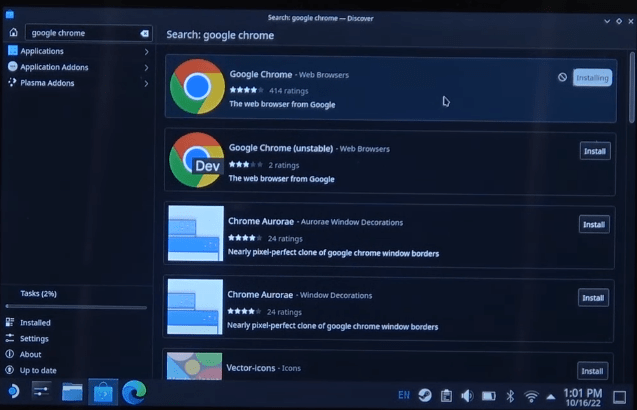
Task: Install the Vector-icons package
Action: click(x=593, y=371)
